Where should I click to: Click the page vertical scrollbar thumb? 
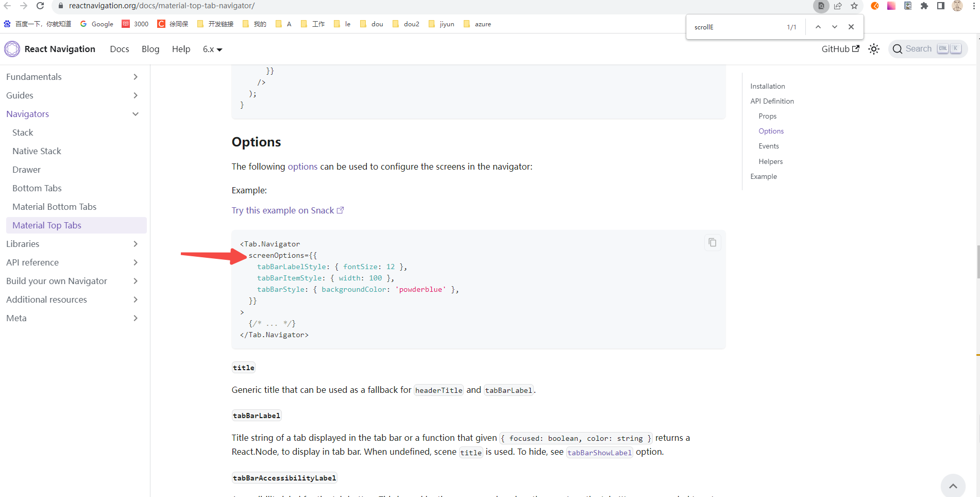tap(978, 262)
